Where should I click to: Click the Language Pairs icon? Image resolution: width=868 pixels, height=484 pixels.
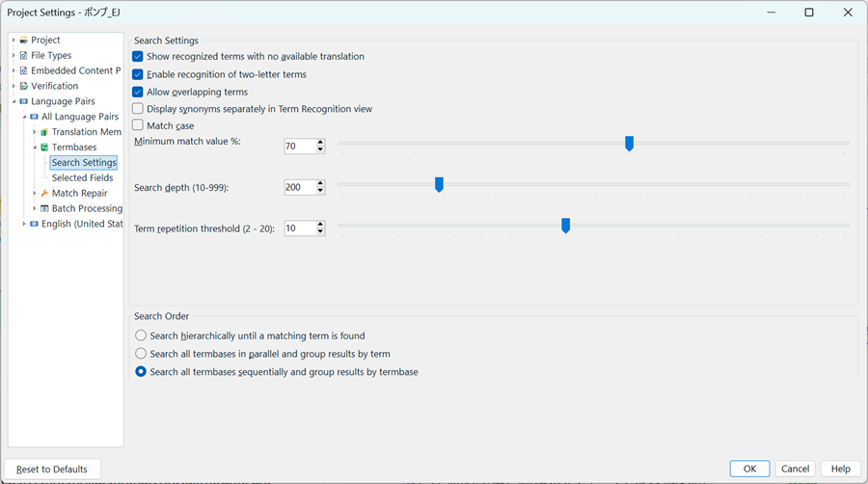23,101
